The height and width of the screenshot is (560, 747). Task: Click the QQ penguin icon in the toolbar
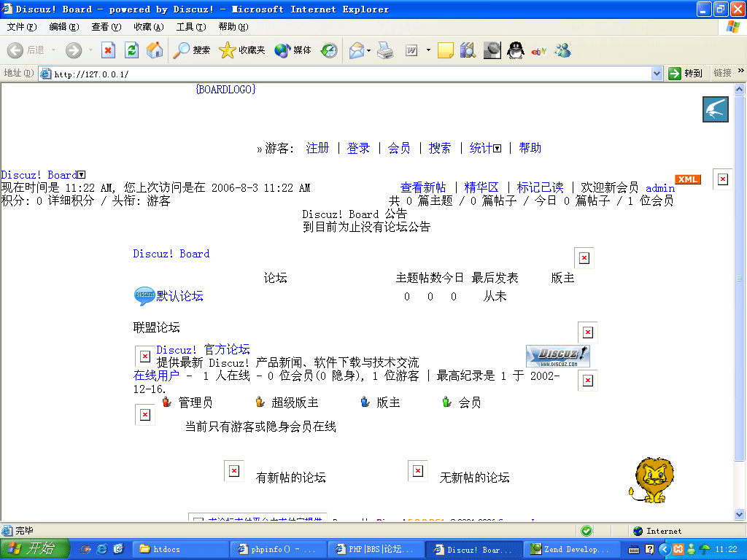515,50
